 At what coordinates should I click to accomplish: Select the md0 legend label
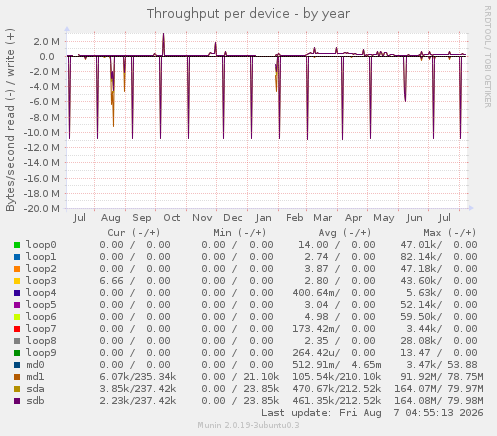coord(35,365)
